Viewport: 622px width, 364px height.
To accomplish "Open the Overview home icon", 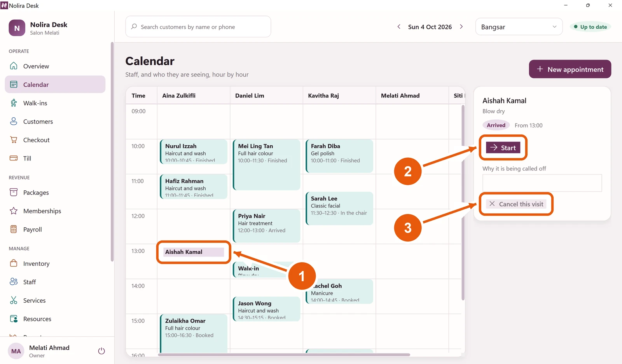I will tap(14, 66).
